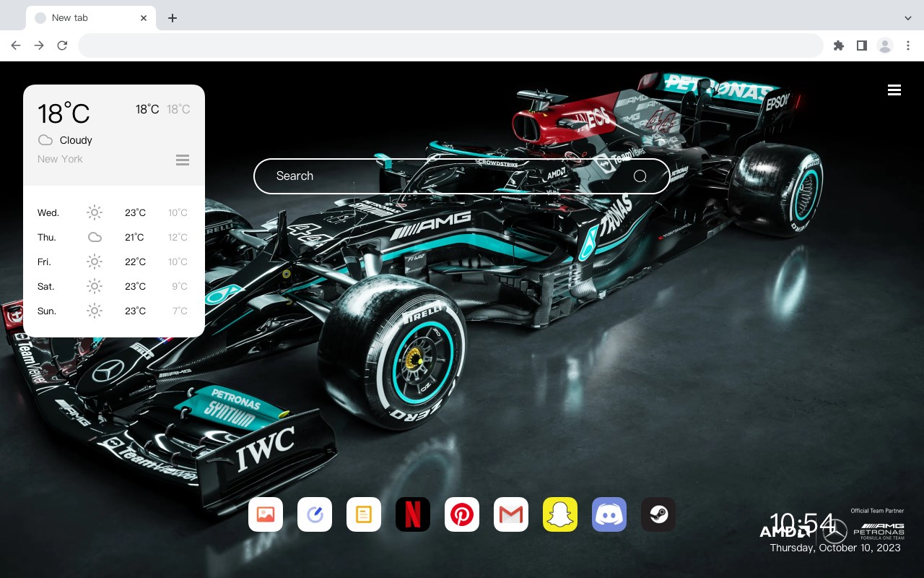Open the Discord shortcut icon

tap(609, 514)
